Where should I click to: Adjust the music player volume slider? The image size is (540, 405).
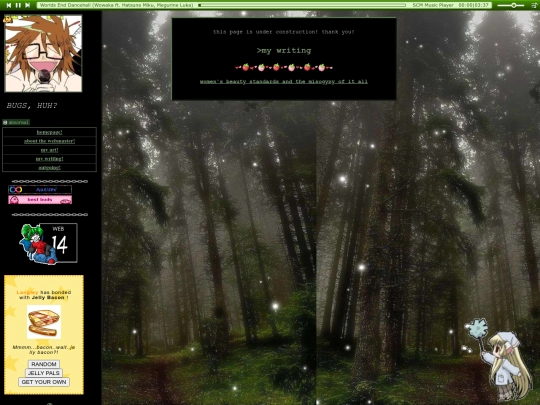512,5
